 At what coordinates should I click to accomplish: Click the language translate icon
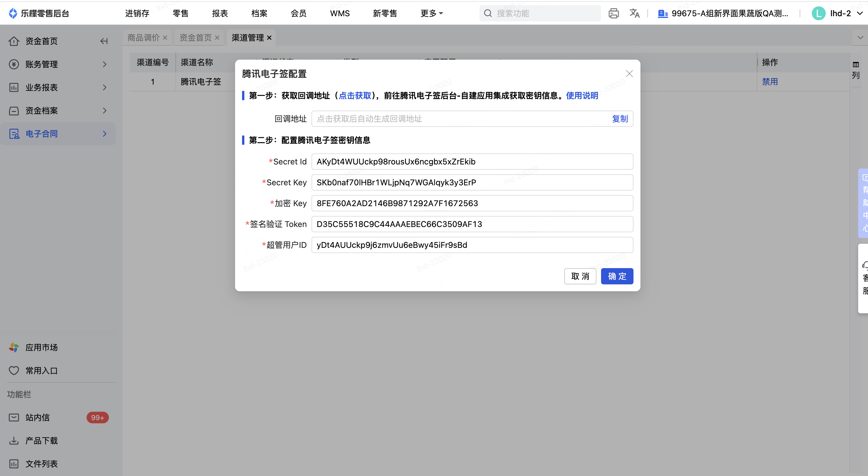(x=634, y=13)
